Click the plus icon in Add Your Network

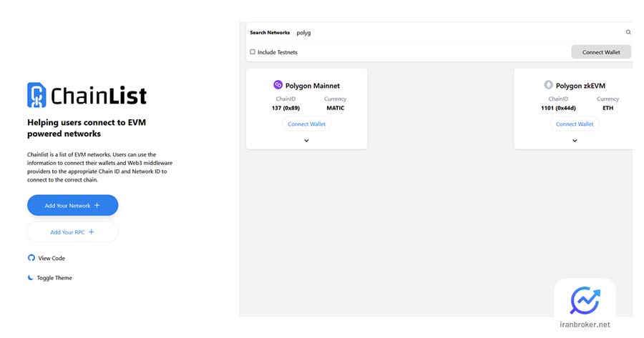97,205
